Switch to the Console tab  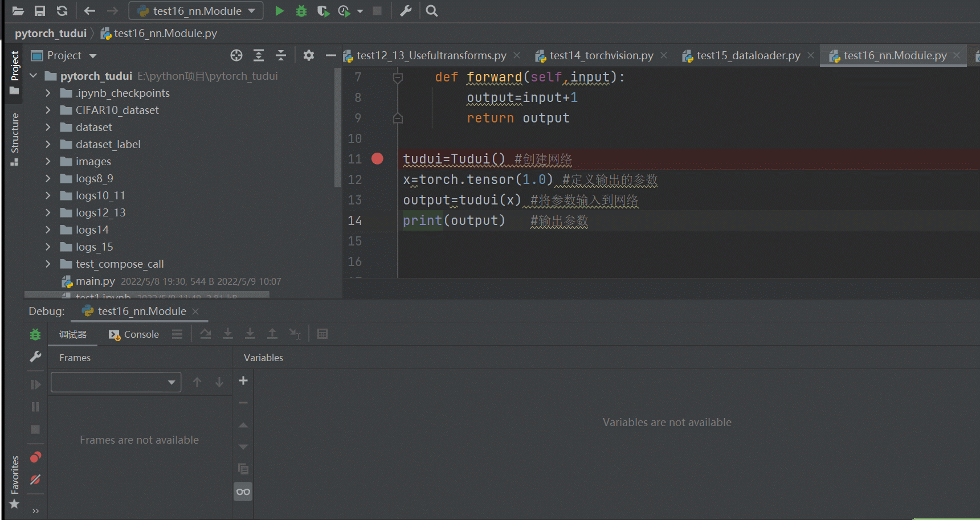[134, 334]
